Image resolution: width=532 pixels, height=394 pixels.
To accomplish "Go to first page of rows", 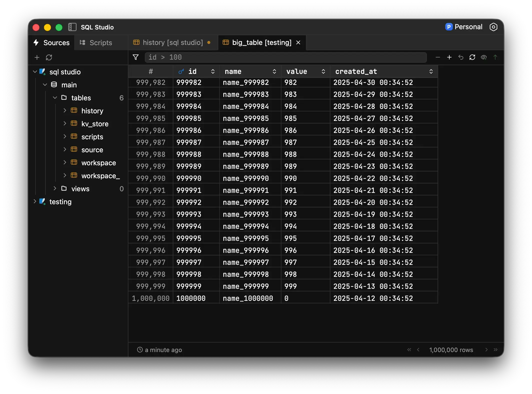I will tap(409, 350).
